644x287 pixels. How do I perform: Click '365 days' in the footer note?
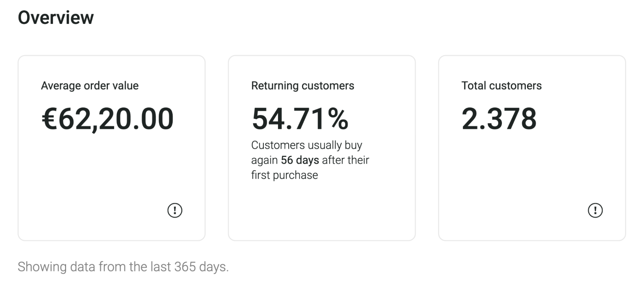[x=201, y=267]
